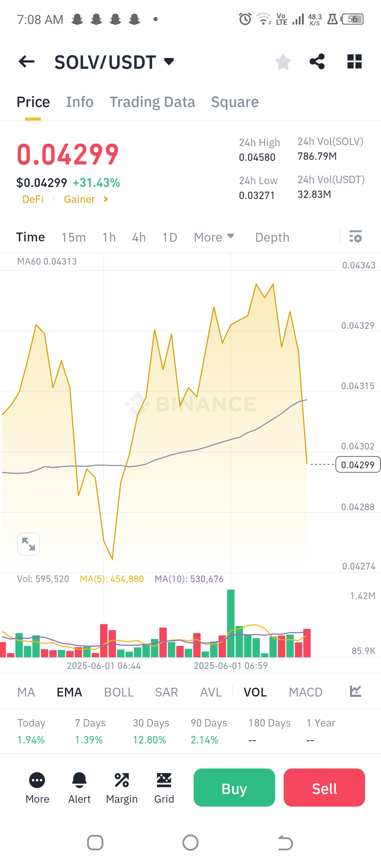Open the four-square grid layout icon
The height and width of the screenshot is (868, 381).
[354, 62]
